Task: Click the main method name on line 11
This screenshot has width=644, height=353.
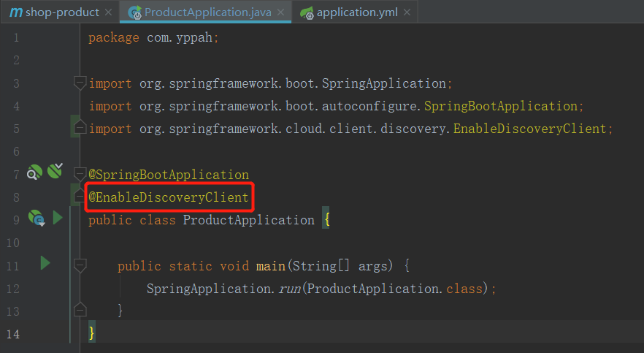Action: pyautogui.click(x=271, y=266)
